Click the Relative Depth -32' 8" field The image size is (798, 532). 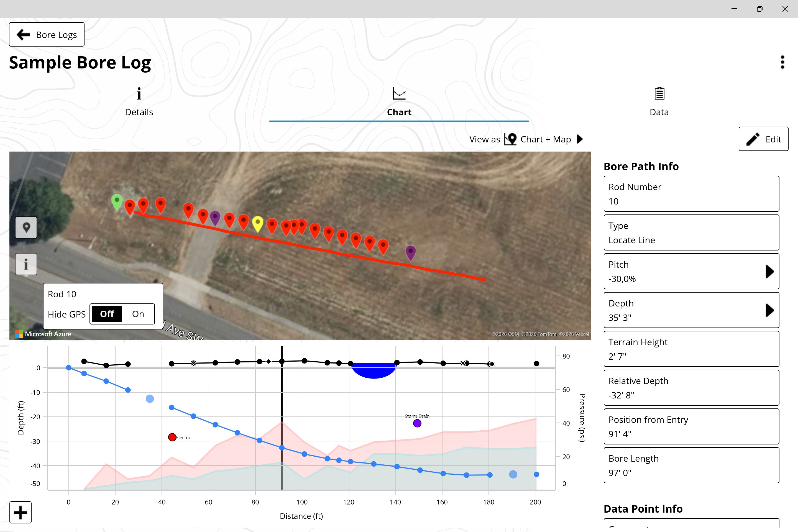[691, 388]
